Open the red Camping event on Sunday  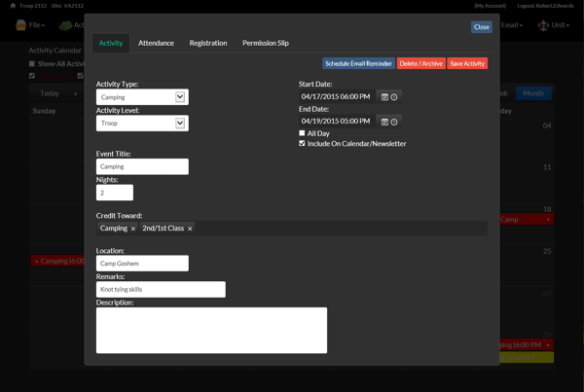pyautogui.click(x=58, y=261)
